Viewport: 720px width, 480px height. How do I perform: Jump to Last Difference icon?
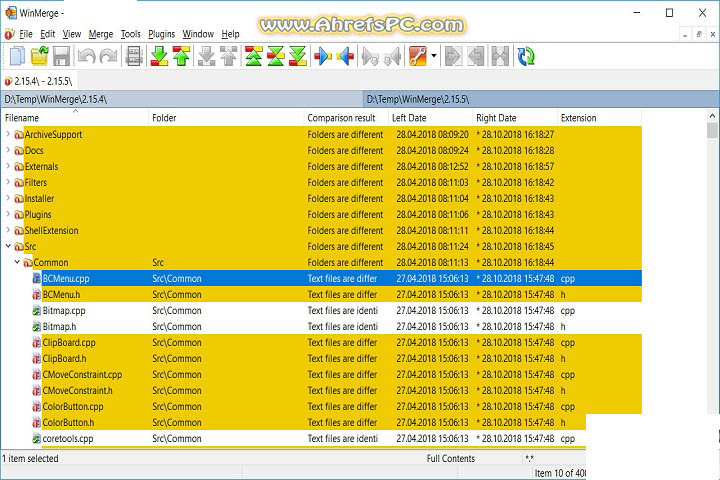(298, 56)
